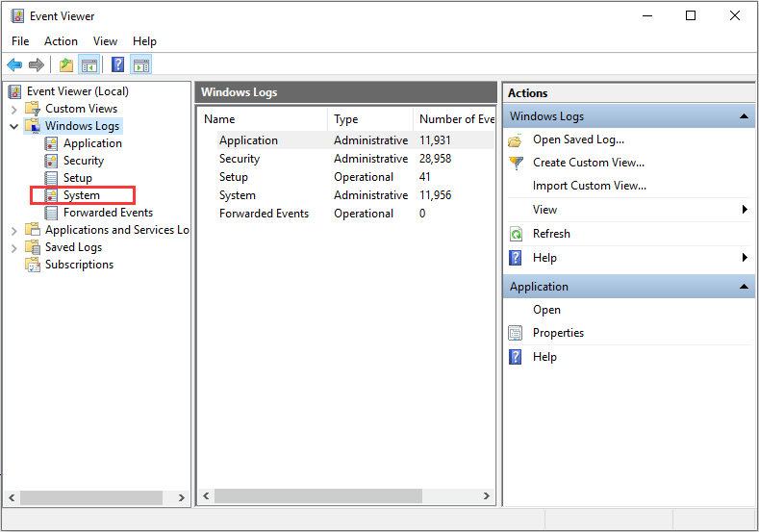Select the Security row in Windows Logs list
Viewport: 759px width, 532px height.
[x=240, y=159]
